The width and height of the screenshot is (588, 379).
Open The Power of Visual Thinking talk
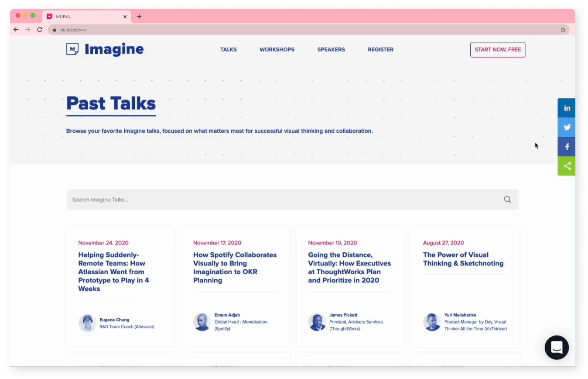coord(463,259)
